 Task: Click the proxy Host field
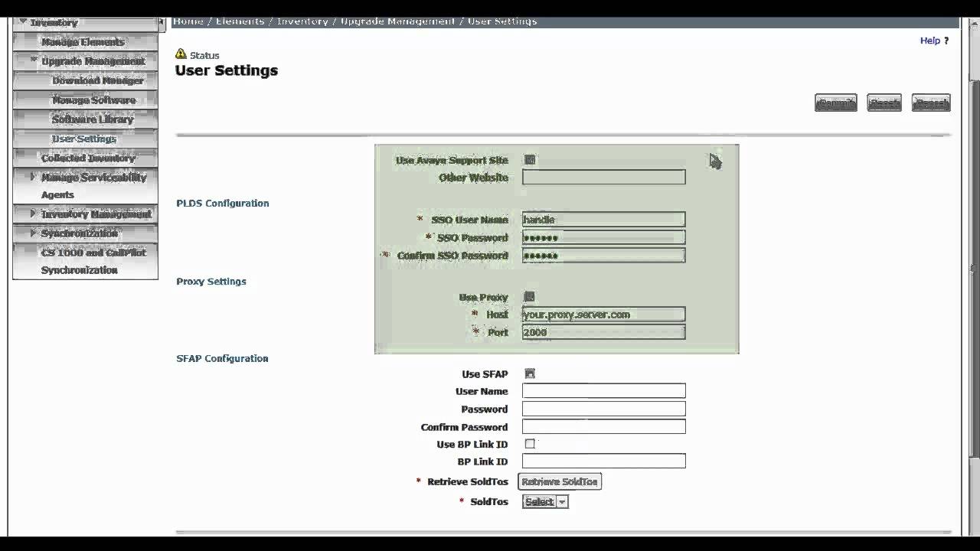[603, 315]
